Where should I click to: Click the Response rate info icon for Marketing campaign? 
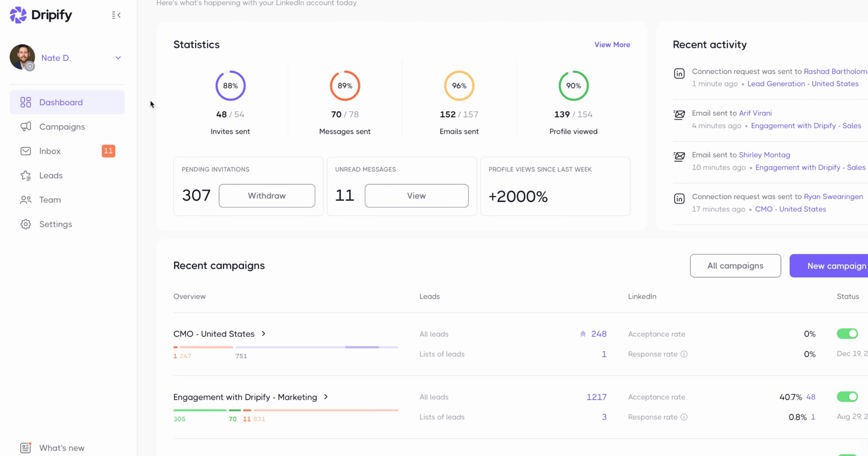click(x=684, y=417)
